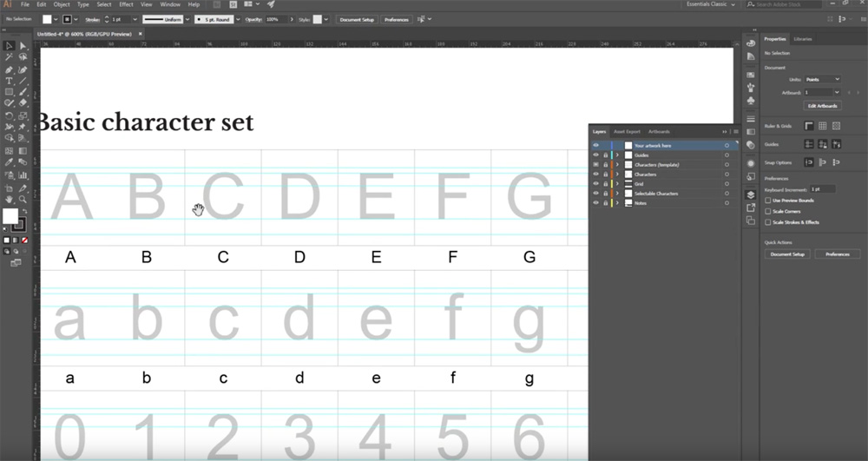Image resolution: width=868 pixels, height=461 pixels.
Task: Click the Show Rulers icon in Properties
Action: [x=809, y=125]
